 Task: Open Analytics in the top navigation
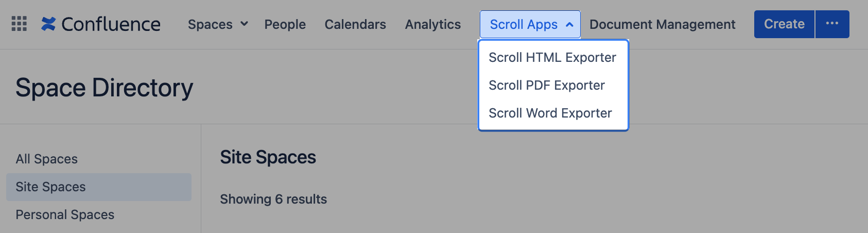tap(433, 24)
